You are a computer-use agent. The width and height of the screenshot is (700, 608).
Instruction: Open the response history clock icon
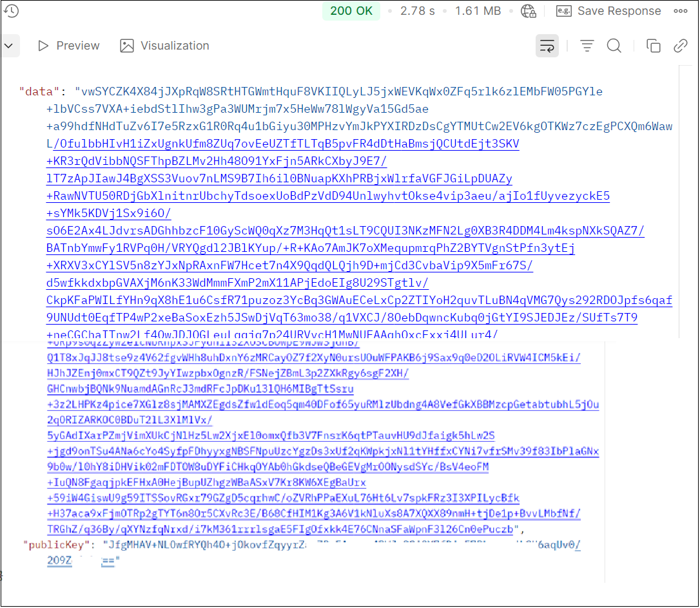[x=11, y=11]
